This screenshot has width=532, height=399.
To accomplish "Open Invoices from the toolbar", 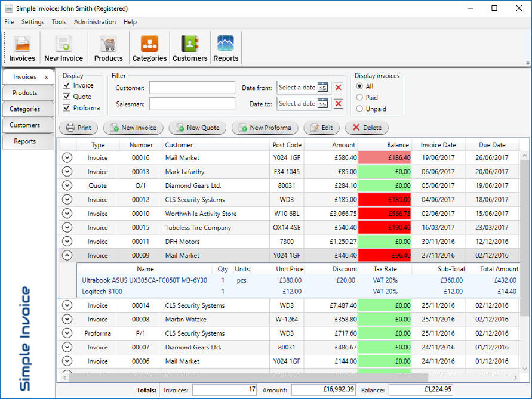I will pyautogui.click(x=21, y=48).
